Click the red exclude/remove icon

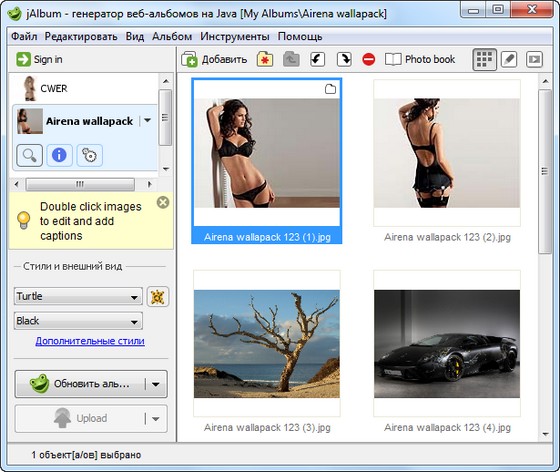369,59
